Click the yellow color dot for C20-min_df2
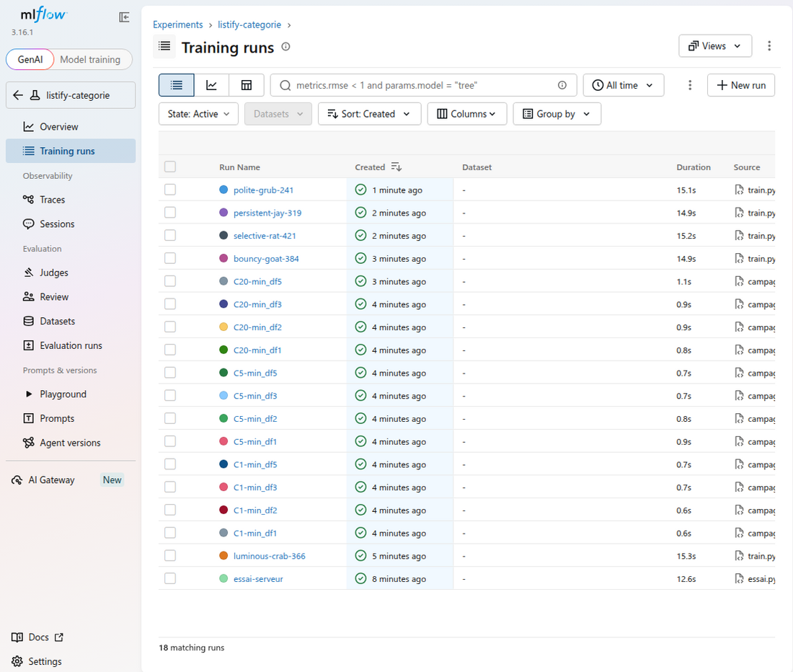 pos(223,327)
